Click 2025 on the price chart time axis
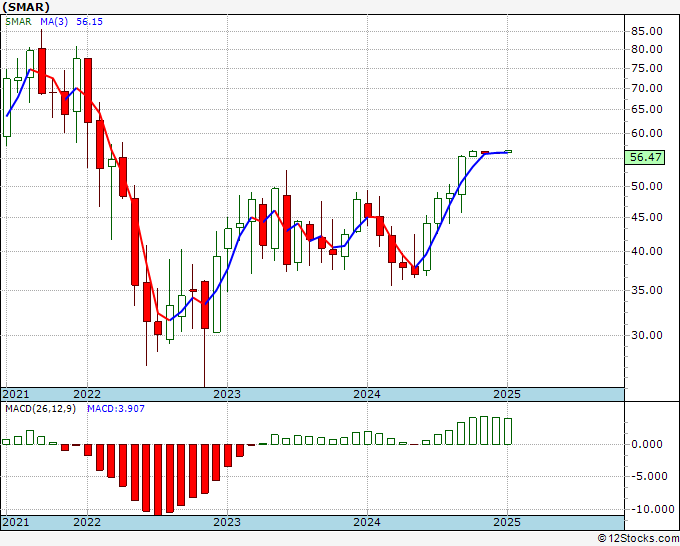The width and height of the screenshot is (680, 546). 507,394
